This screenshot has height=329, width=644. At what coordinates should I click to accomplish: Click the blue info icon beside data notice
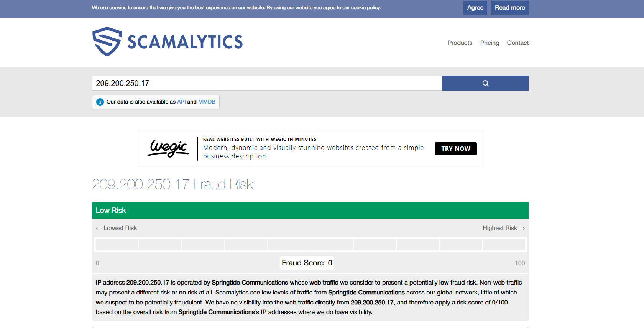pyautogui.click(x=100, y=102)
